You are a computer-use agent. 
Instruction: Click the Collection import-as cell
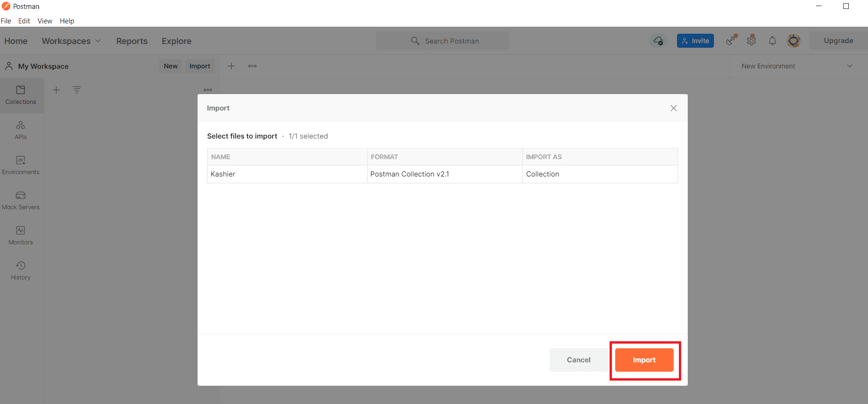[600, 174]
